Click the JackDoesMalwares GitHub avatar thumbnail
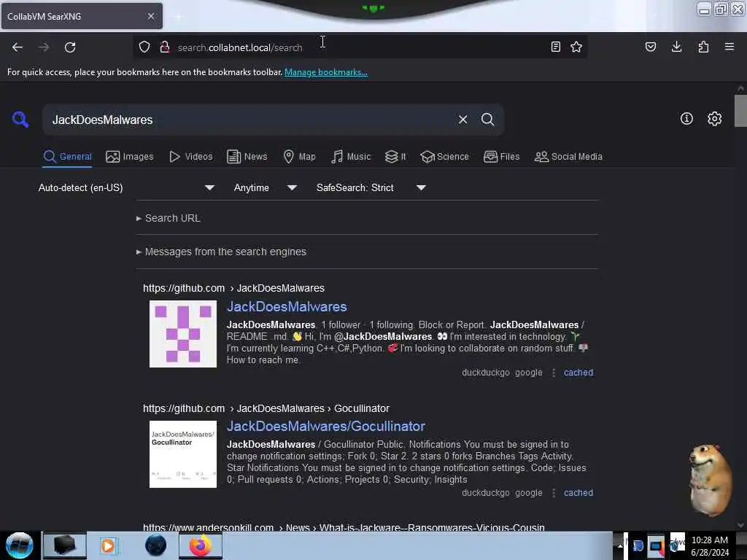This screenshot has width=747, height=560. click(x=183, y=334)
